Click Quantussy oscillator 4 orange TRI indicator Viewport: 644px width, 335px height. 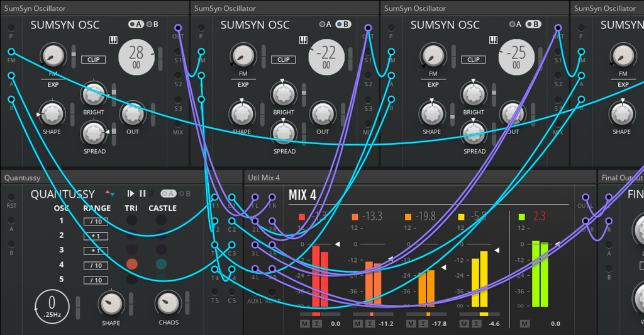coord(132,264)
